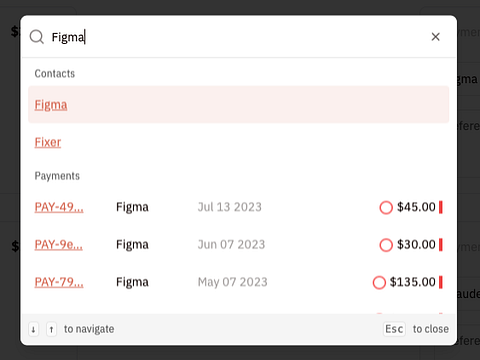Screen dimensions: 480x360
Task: Select the Jul 13 2023 payment row
Action: 239,207
